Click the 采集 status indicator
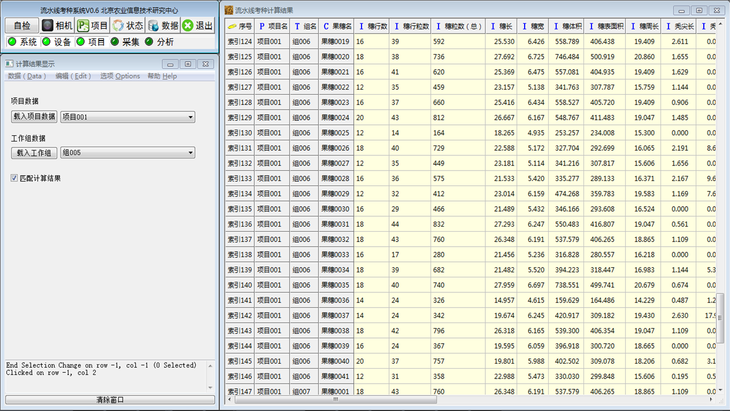This screenshot has height=411, width=730. [x=114, y=42]
